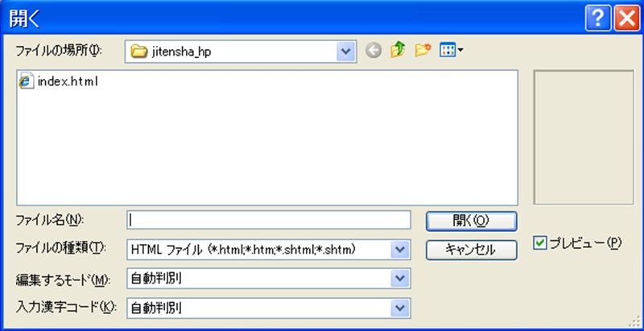644x331 pixels.
Task: Open the view menu icon
Action: pyautogui.click(x=451, y=51)
